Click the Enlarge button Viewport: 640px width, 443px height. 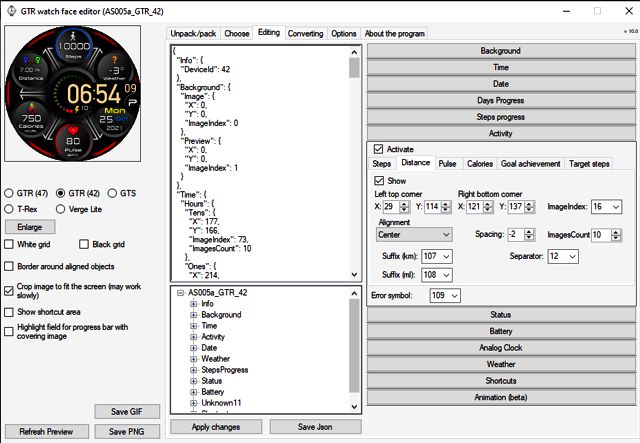click(x=30, y=227)
